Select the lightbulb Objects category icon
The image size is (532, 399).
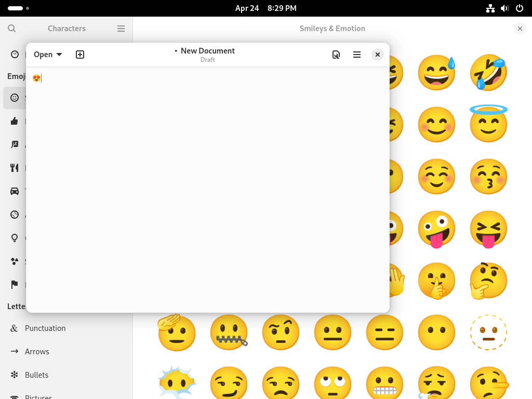tap(15, 238)
